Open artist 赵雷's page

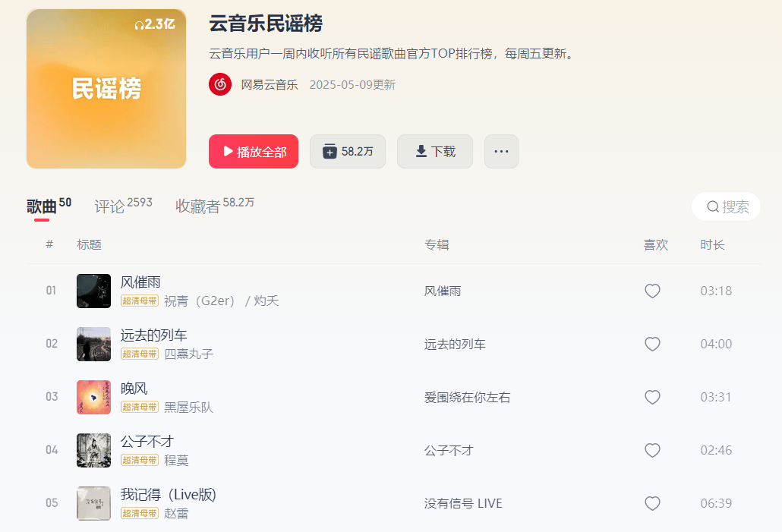[x=177, y=513]
